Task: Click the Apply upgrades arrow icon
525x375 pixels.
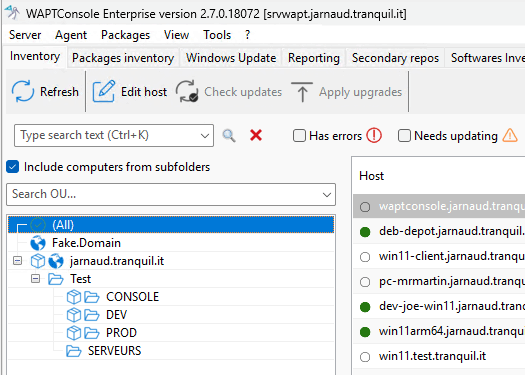Action: tap(302, 92)
